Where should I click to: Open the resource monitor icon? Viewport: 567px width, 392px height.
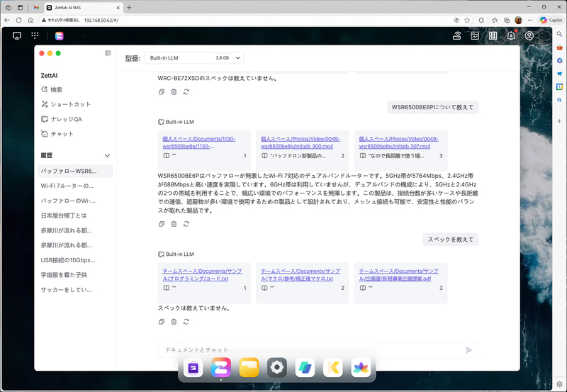tap(475, 35)
